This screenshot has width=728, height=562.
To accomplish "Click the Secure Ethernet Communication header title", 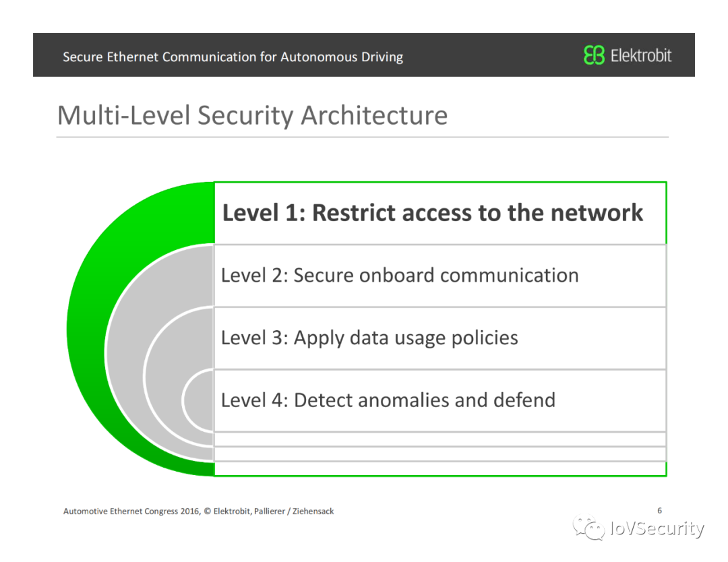I will pyautogui.click(x=233, y=57).
